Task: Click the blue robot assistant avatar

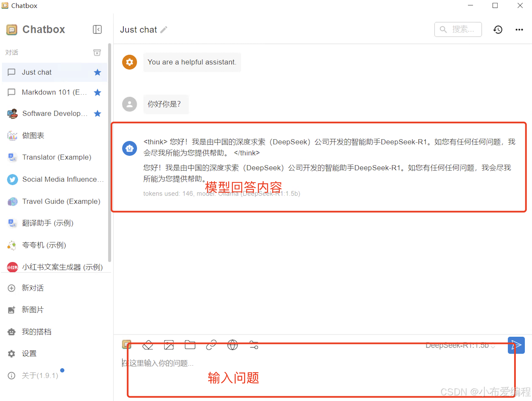Action: pyautogui.click(x=130, y=148)
